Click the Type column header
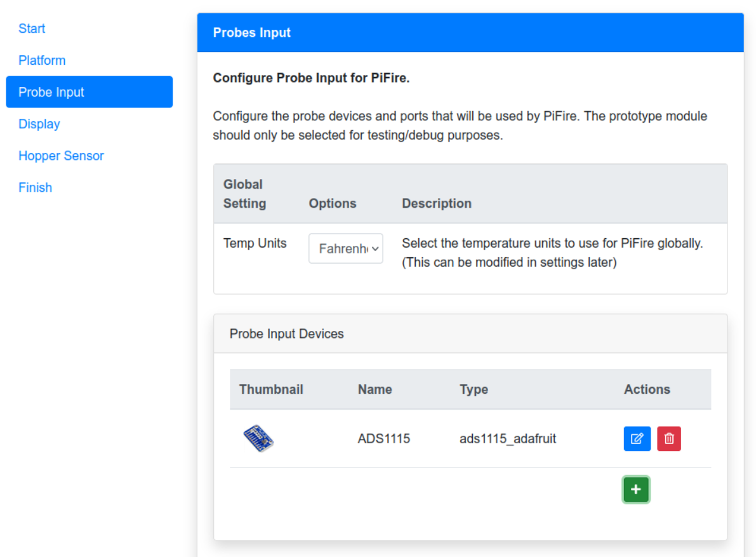 [474, 389]
